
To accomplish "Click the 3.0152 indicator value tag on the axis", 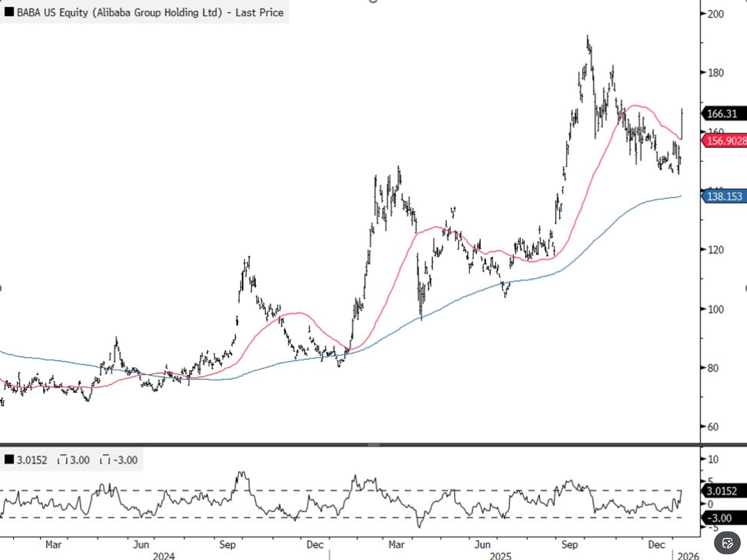I will point(722,491).
